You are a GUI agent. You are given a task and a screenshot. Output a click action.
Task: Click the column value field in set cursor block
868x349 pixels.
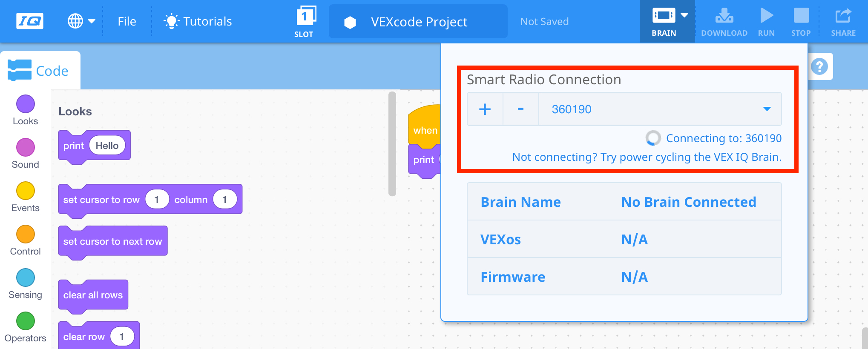[224, 200]
